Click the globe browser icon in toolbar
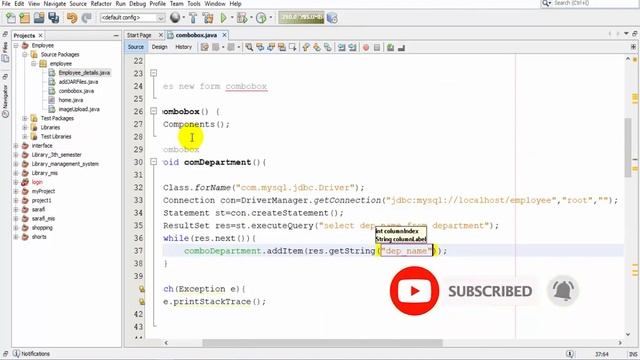 click(x=175, y=18)
